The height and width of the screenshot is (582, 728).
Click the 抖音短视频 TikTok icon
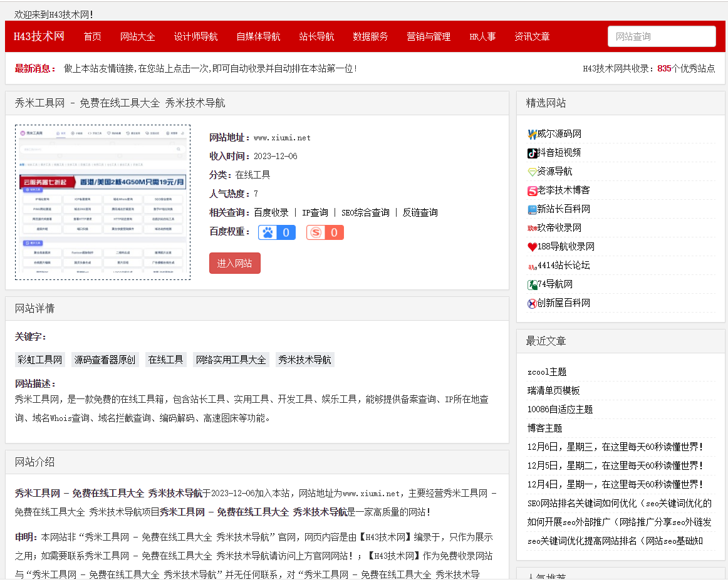[533, 153]
